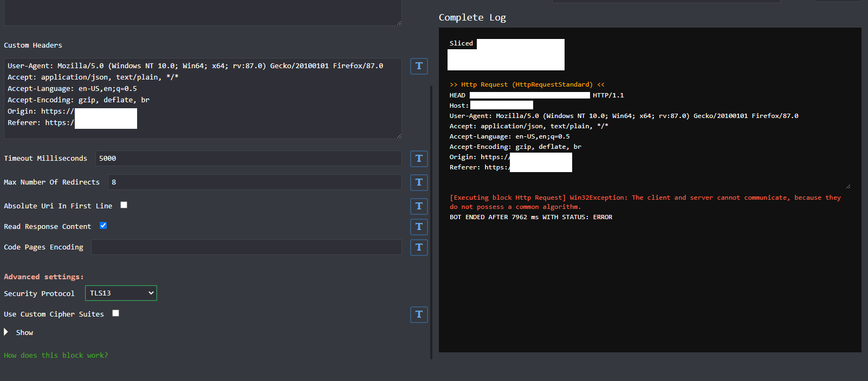Click inside the Custom Headers text area
Viewport: 868px width, 381px height.
[203, 98]
